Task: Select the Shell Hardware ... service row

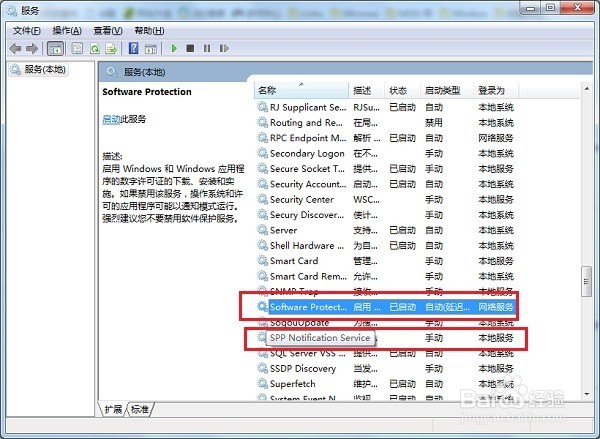Action: click(x=385, y=245)
